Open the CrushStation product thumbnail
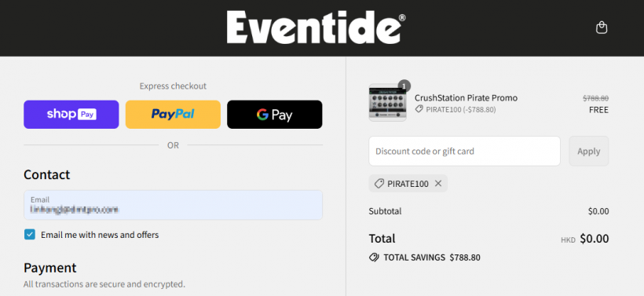 [387, 103]
